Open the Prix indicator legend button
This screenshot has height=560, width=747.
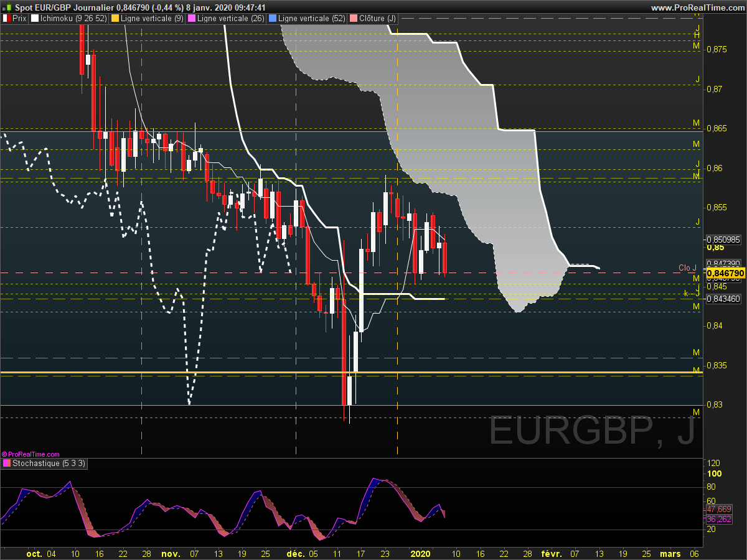click(x=15, y=19)
